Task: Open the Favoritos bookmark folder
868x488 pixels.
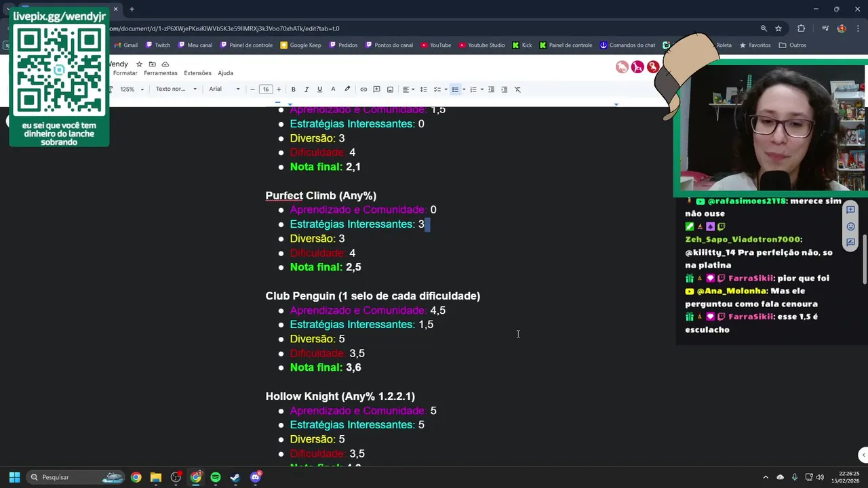Action: tap(755, 45)
